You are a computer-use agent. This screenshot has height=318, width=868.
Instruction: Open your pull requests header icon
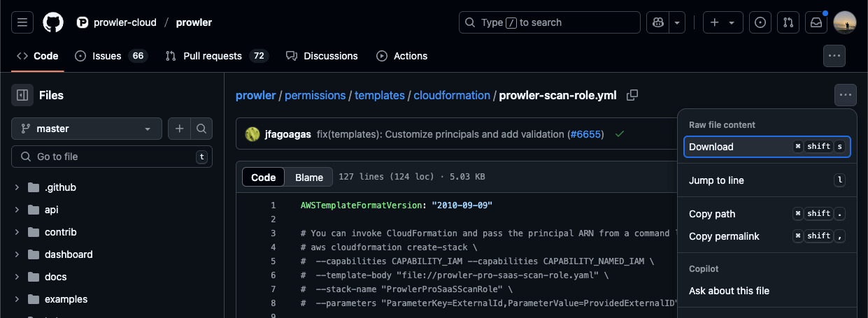coord(788,22)
